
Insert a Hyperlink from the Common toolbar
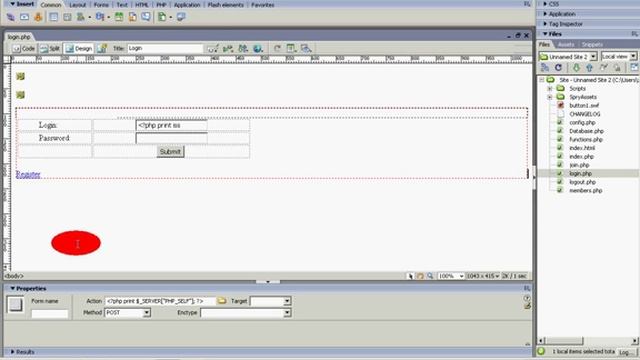click(x=11, y=17)
